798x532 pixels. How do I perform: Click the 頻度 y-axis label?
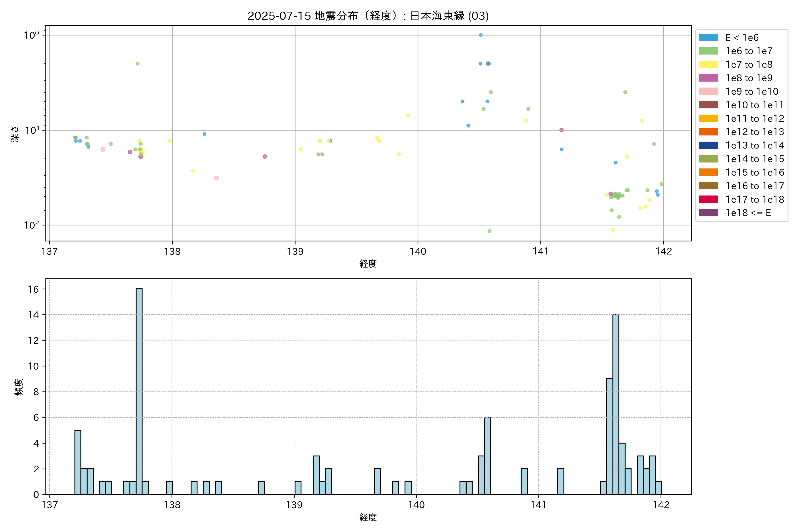click(19, 387)
